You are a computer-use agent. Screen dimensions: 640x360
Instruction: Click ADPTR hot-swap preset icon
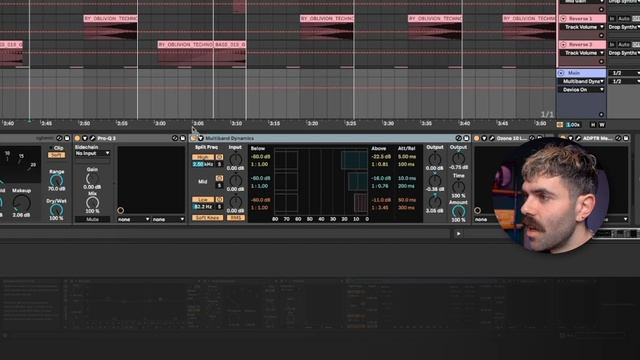(x=618, y=138)
